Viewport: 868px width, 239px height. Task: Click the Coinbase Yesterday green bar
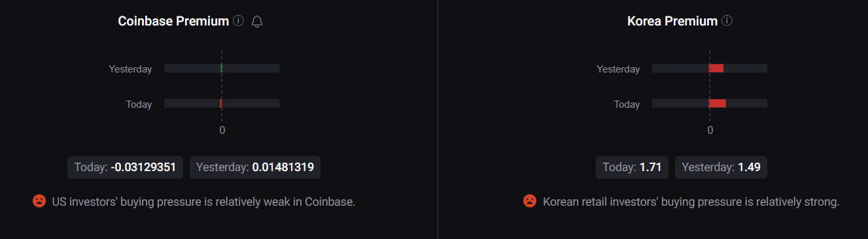pos(222,69)
